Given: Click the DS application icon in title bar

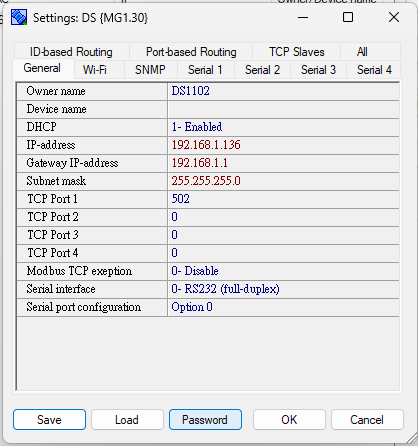Looking at the screenshot, I should (19, 17).
